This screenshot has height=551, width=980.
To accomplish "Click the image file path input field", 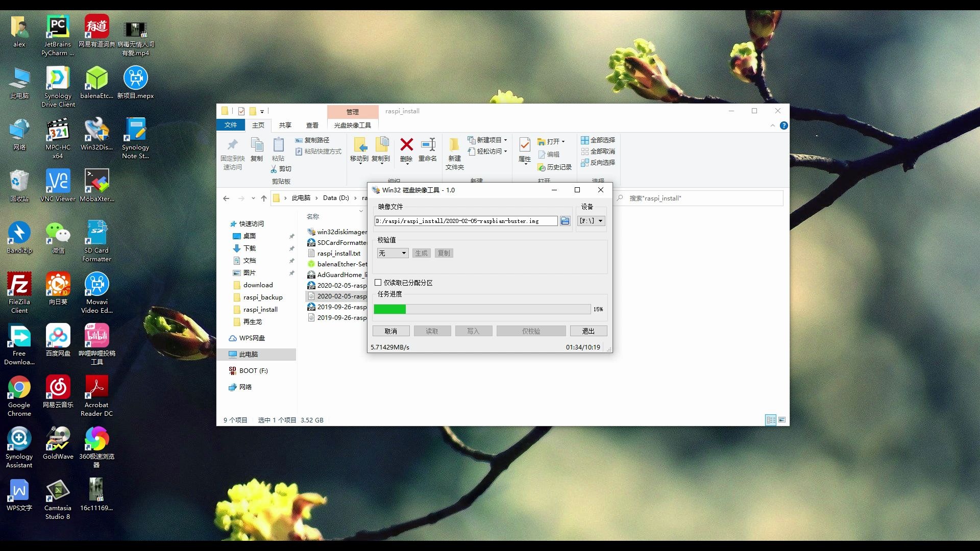I will point(465,221).
